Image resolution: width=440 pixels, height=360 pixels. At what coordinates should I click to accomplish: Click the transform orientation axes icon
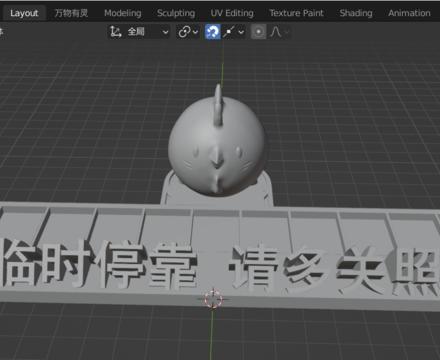pos(116,32)
